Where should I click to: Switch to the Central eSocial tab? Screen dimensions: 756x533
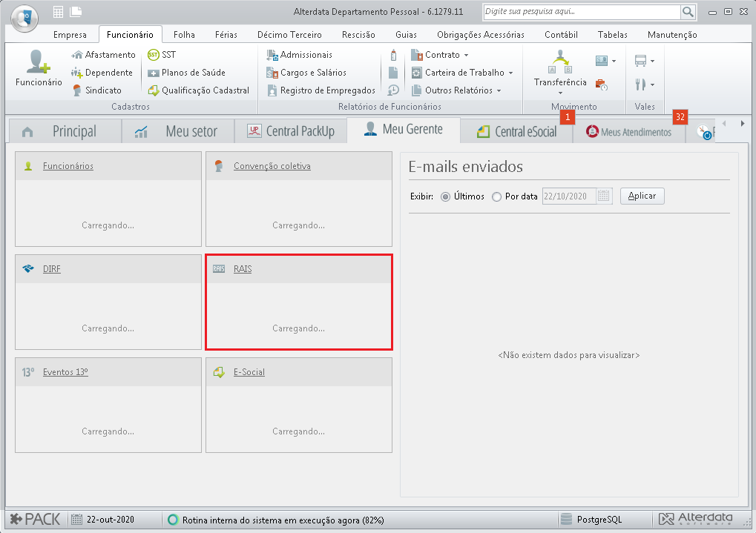click(516, 131)
